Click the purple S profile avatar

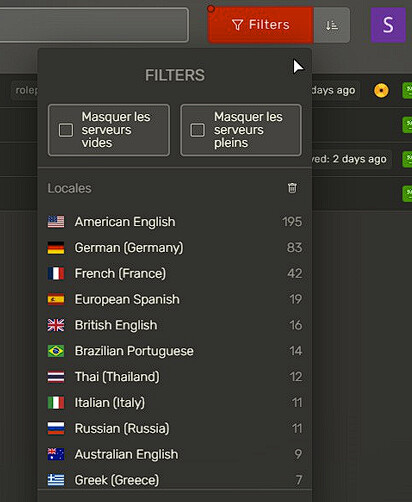[388, 25]
